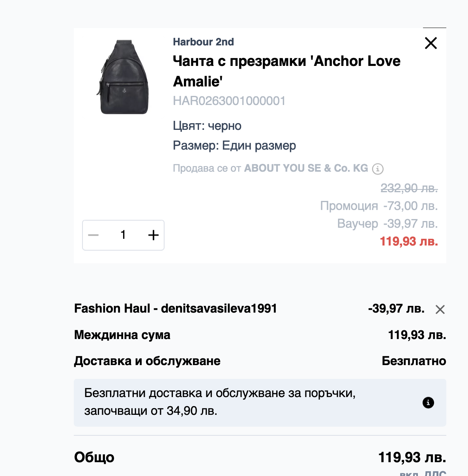Screen dimensions: 468x476
Task: Click the Доставка и обслужване row label
Action: point(147,361)
